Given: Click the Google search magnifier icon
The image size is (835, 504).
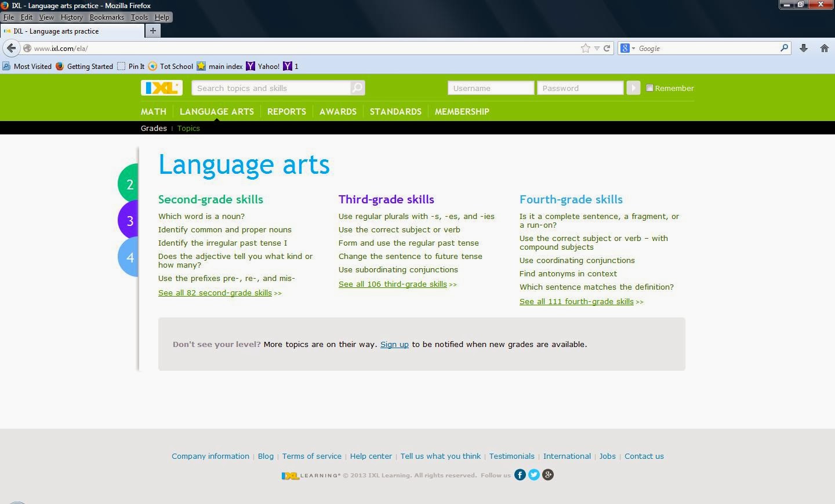Looking at the screenshot, I should 784,48.
